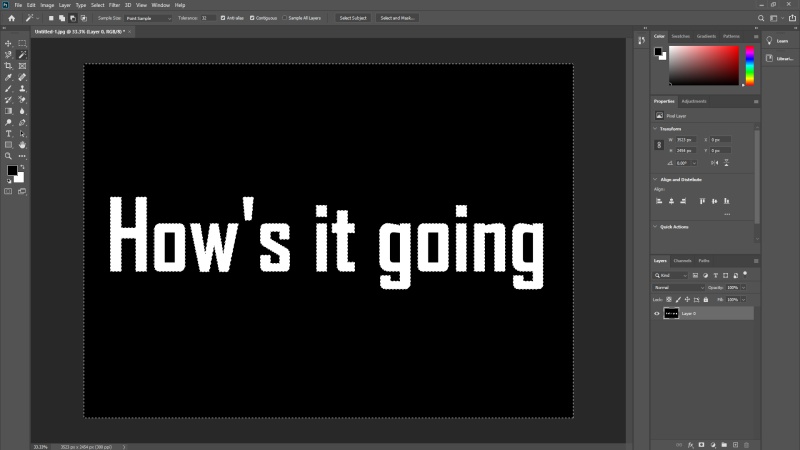
Task: Delete layer with the trash icon
Action: 746,445
